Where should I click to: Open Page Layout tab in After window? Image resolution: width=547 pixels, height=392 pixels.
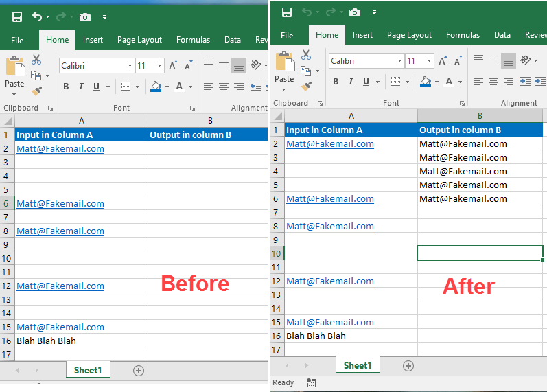point(409,35)
